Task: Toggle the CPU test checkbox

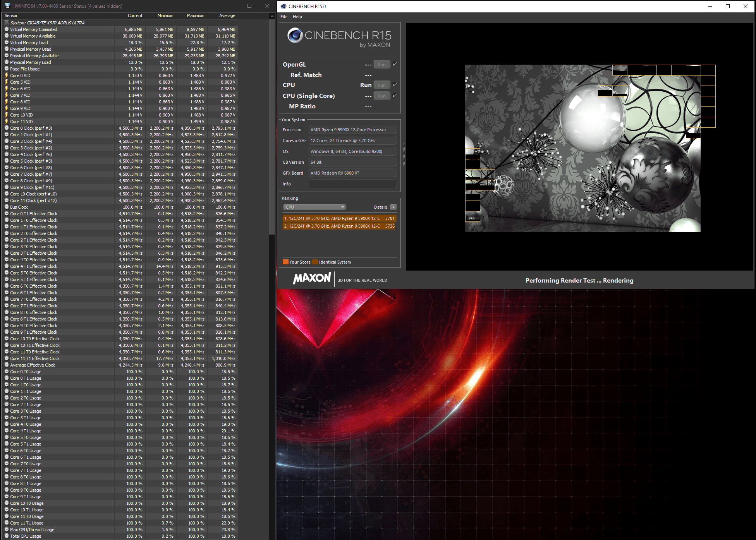Action: click(395, 85)
